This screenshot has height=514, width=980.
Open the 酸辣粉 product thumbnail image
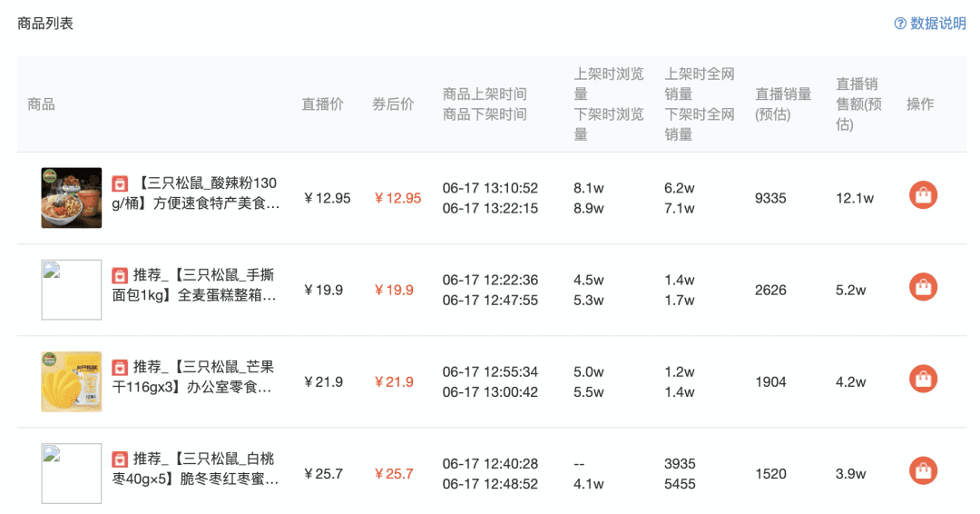click(72, 198)
